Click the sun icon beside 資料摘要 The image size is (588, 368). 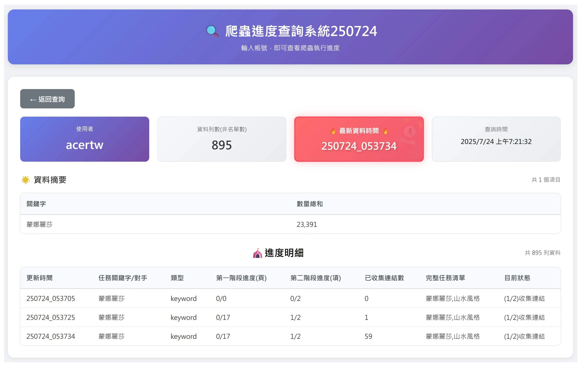click(26, 180)
